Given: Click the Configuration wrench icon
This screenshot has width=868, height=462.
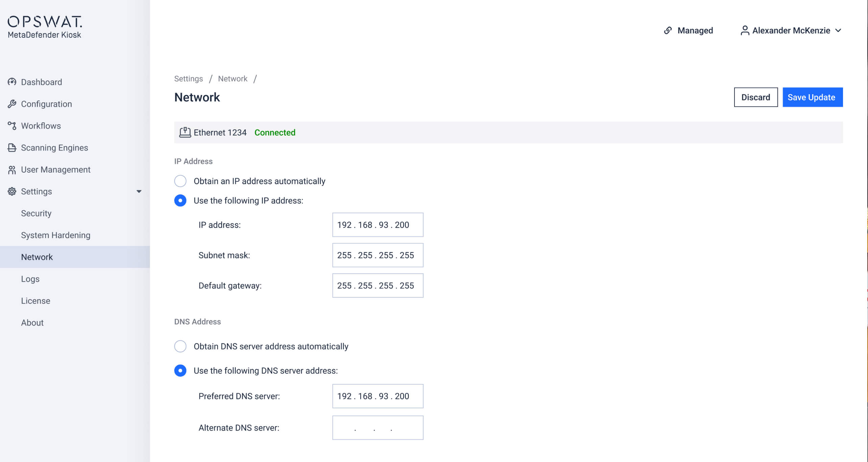Looking at the screenshot, I should pyautogui.click(x=12, y=104).
